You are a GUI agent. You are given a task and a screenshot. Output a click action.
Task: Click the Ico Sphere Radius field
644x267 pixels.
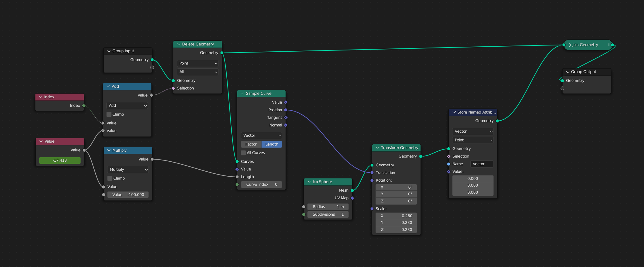point(328,207)
